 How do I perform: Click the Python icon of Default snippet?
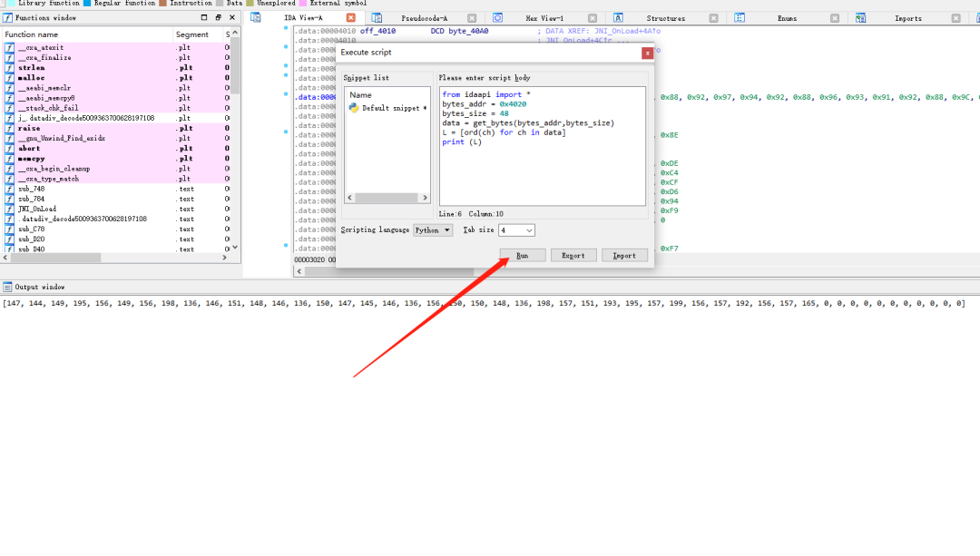pyautogui.click(x=354, y=108)
